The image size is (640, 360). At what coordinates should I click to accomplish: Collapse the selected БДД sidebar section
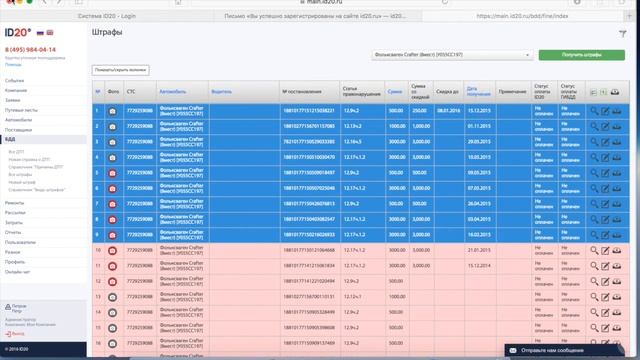[x=43, y=140]
